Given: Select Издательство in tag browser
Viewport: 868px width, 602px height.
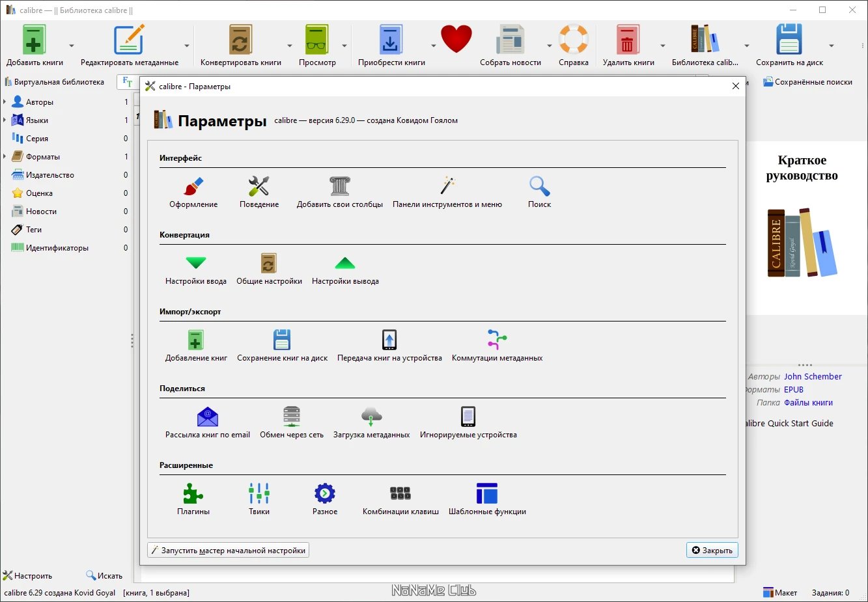Looking at the screenshot, I should pyautogui.click(x=65, y=175).
